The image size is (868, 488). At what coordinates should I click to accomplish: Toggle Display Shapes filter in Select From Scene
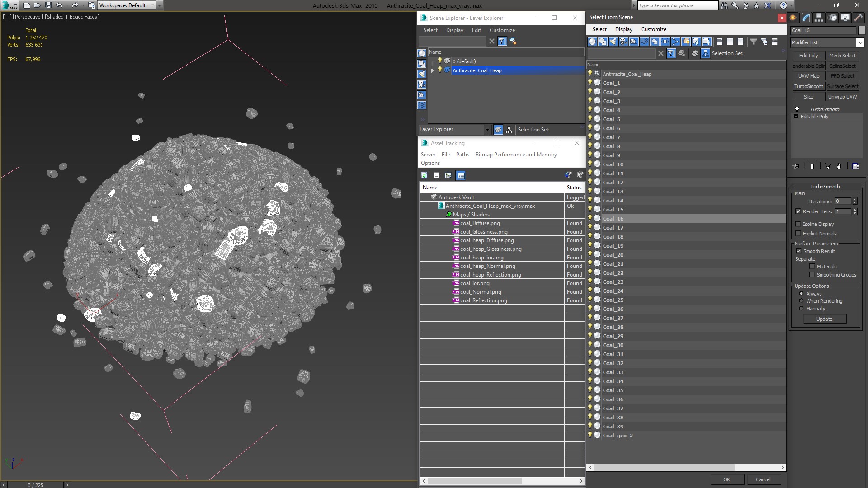point(603,42)
